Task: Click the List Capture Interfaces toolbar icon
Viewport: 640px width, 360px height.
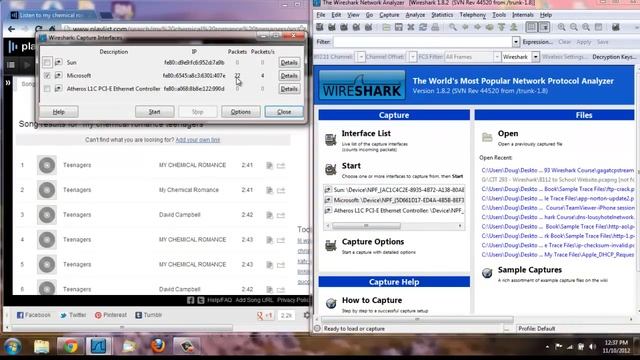Action: 320,27
